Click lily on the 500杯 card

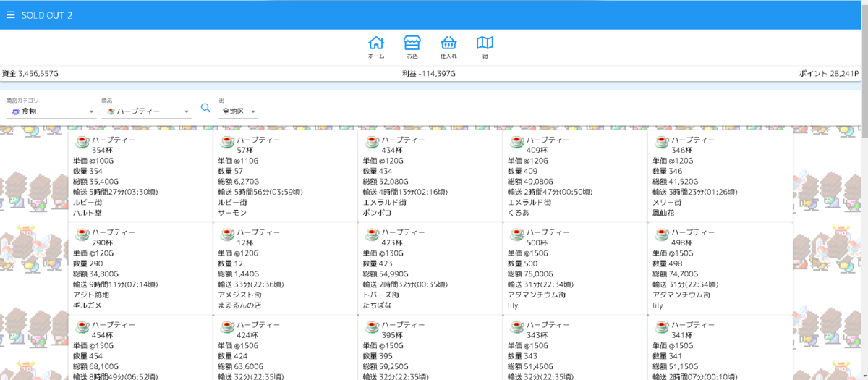(x=514, y=305)
